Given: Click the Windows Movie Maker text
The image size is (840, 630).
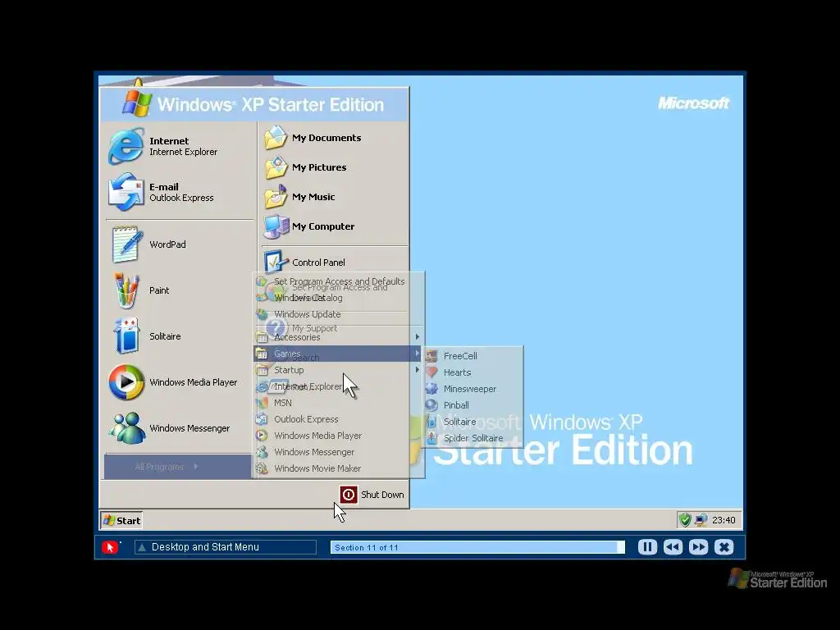Looking at the screenshot, I should 317,468.
